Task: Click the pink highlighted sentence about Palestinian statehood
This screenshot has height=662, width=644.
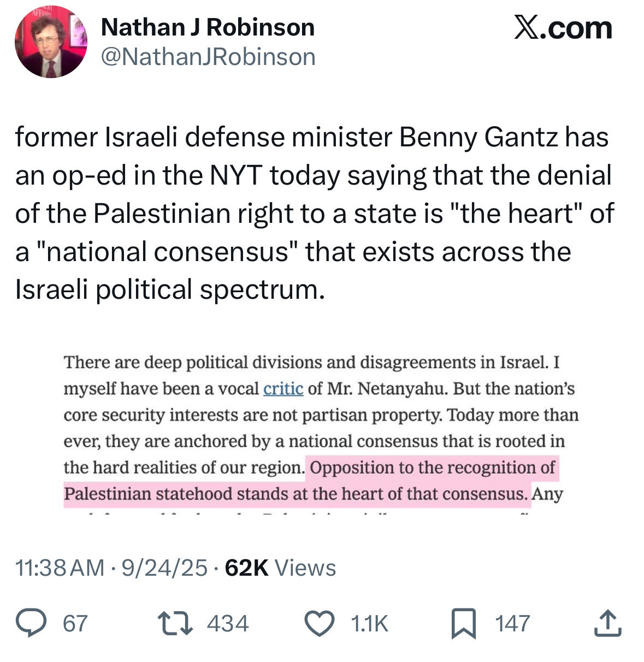Action: pyautogui.click(x=432, y=469)
